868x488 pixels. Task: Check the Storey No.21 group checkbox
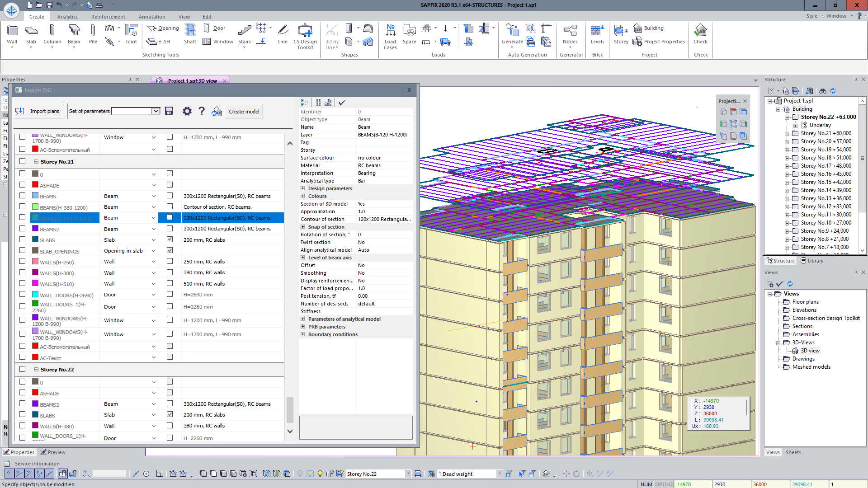[22, 161]
